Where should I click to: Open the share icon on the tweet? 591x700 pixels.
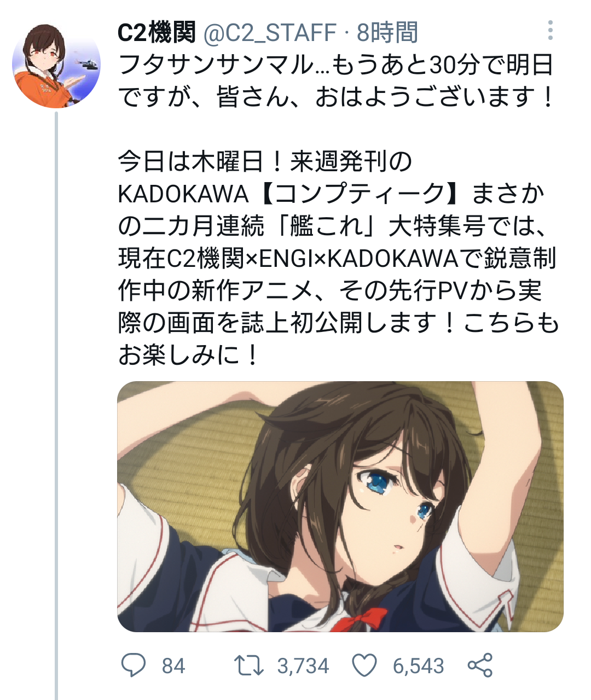[x=480, y=666]
